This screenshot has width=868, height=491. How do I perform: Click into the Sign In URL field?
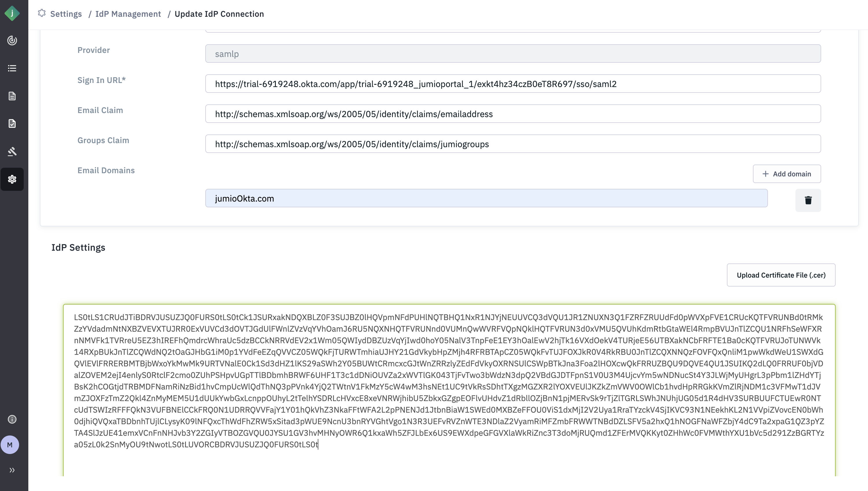[x=512, y=84]
